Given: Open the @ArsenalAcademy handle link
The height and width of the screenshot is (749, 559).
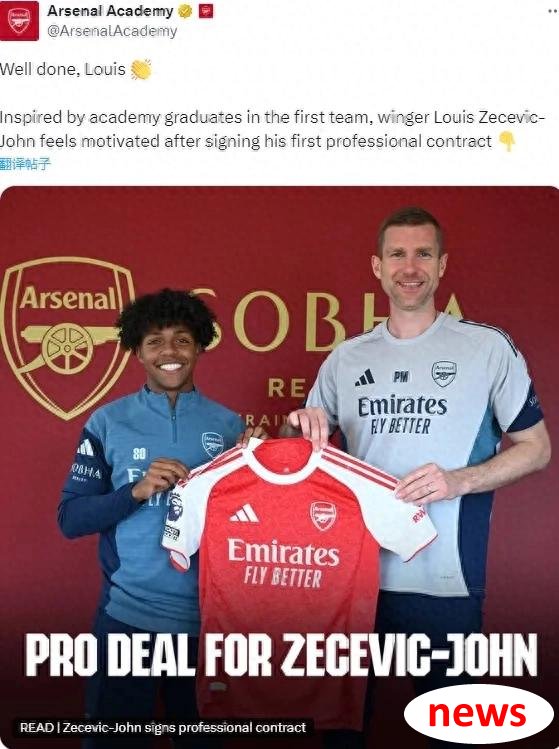Looking at the screenshot, I should [x=112, y=31].
